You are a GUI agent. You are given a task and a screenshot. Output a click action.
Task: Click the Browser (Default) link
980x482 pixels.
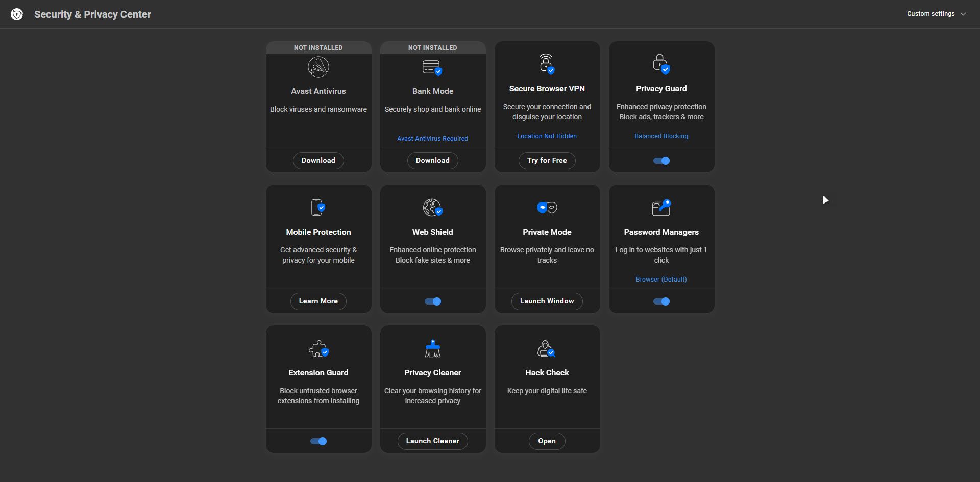661,280
